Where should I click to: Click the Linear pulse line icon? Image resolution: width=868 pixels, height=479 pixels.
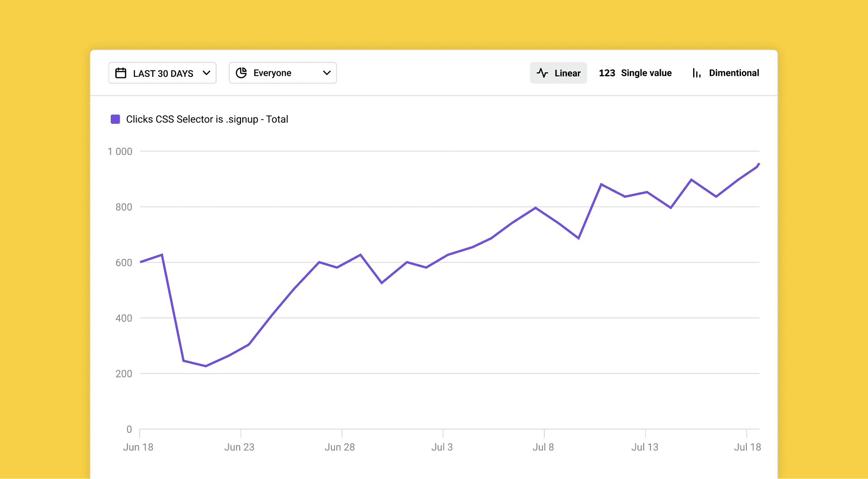(x=542, y=73)
